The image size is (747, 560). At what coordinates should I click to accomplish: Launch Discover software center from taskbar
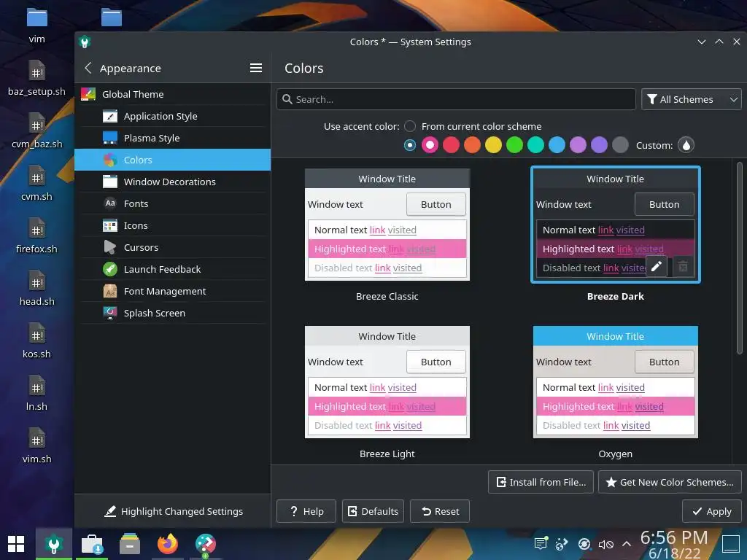(92, 544)
